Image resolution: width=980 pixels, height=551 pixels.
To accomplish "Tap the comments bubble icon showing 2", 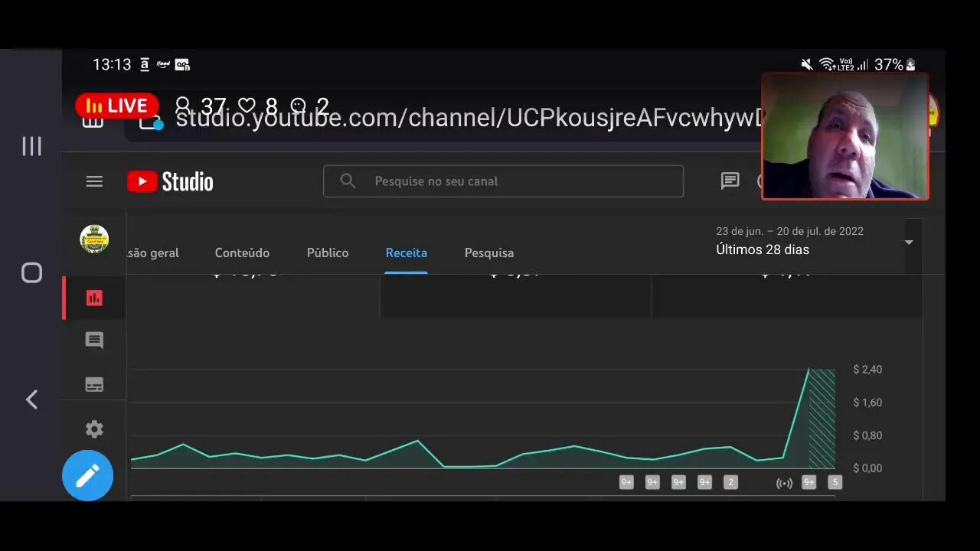I will pos(299,106).
